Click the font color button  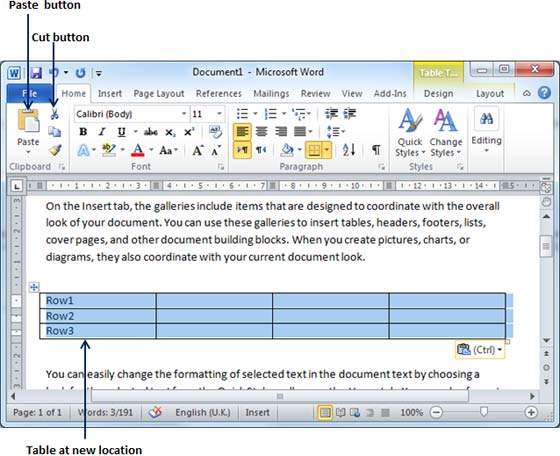(138, 150)
